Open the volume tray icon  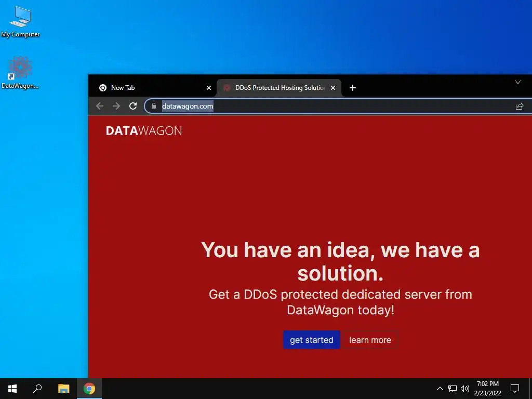click(465, 389)
